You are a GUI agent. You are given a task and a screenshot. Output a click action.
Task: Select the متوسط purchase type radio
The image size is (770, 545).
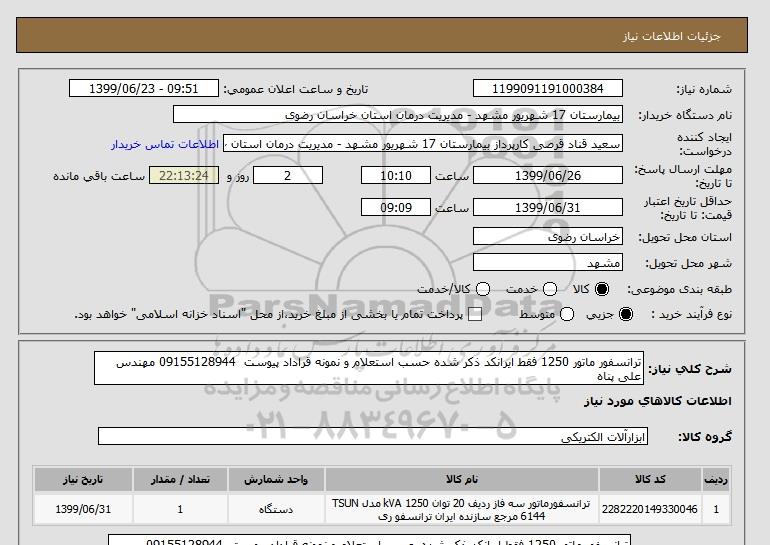(x=567, y=314)
